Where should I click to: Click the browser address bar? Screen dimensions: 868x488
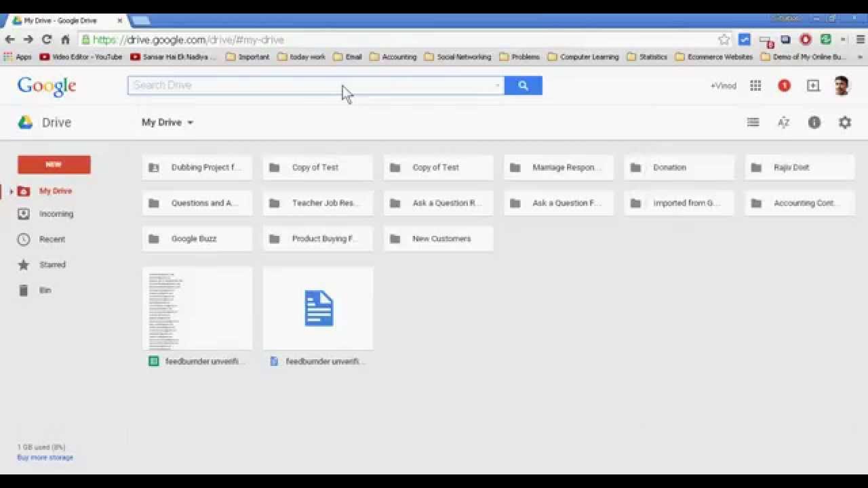[400, 39]
